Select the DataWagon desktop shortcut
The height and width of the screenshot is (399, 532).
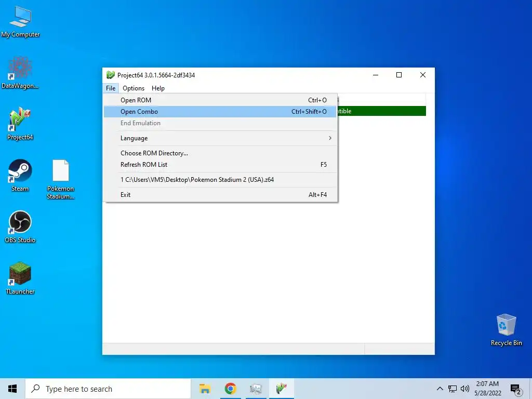pyautogui.click(x=20, y=73)
